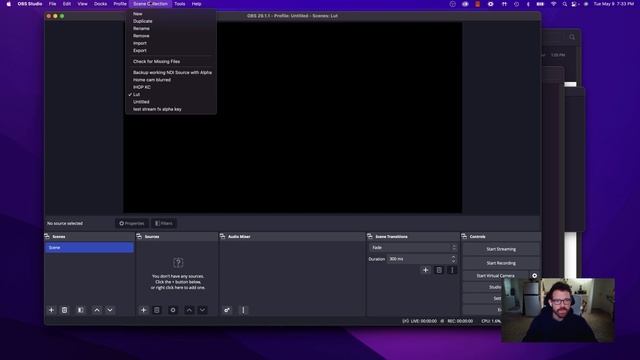
Task: Click the webcam overlay thumbnail
Action: [558, 310]
